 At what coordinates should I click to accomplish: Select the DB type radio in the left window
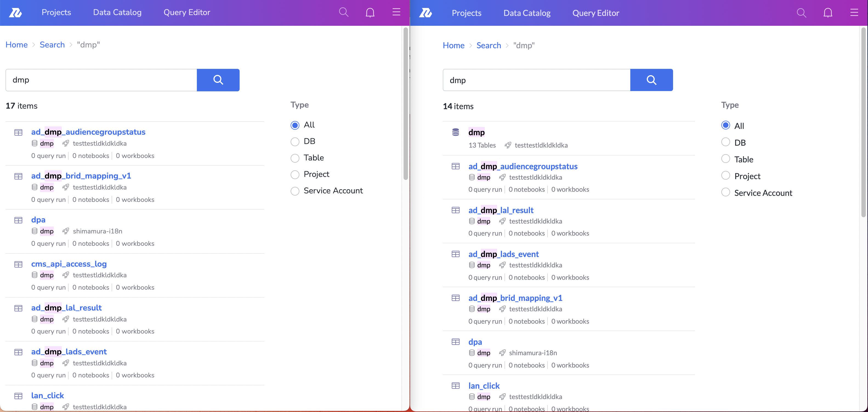tap(295, 142)
